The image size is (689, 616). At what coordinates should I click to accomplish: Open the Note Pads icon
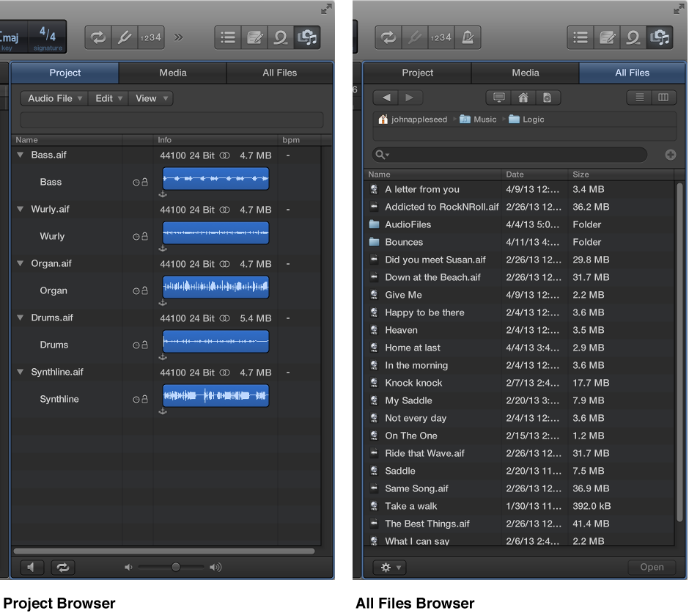pos(254,37)
